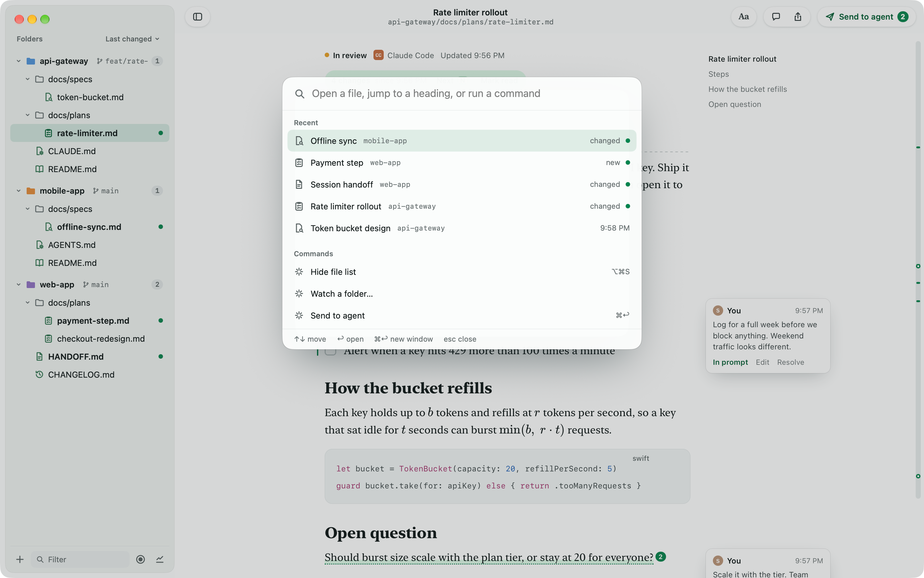Image resolution: width=924 pixels, height=578 pixels.
Task: Click the share export icon
Action: tap(798, 17)
